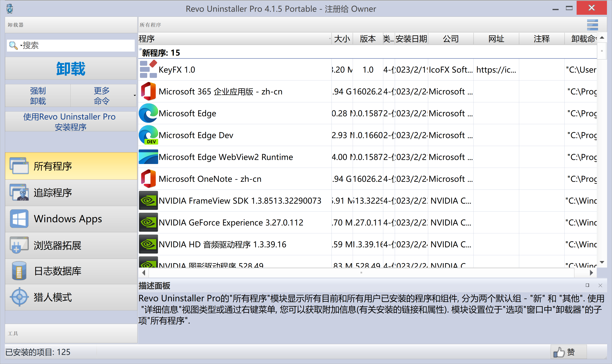Image resolution: width=612 pixels, height=364 pixels.
Task: Sort by the 公司 column header
Action: point(451,39)
